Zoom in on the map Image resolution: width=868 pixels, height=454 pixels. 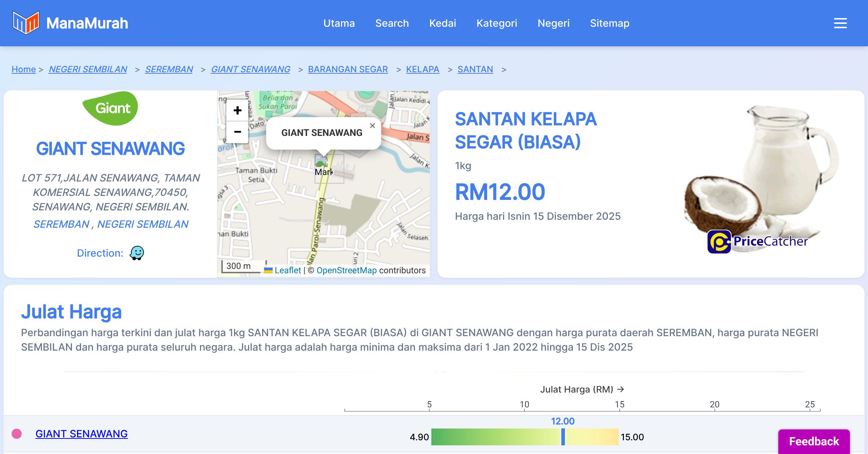click(237, 110)
